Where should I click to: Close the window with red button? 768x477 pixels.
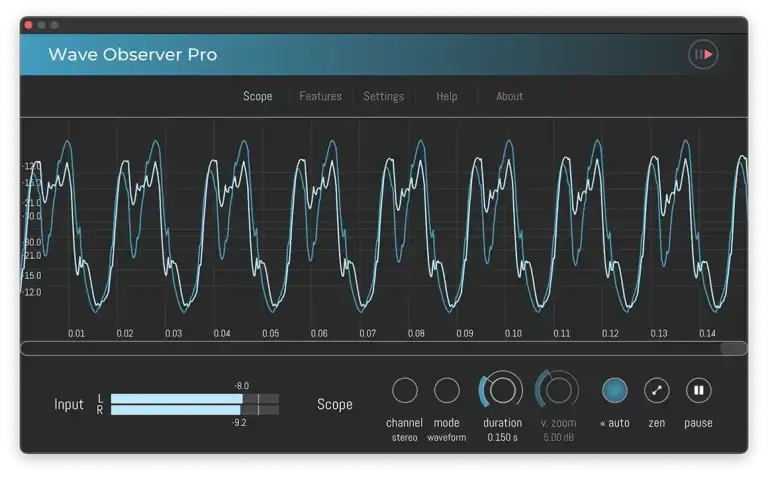[x=28, y=25]
